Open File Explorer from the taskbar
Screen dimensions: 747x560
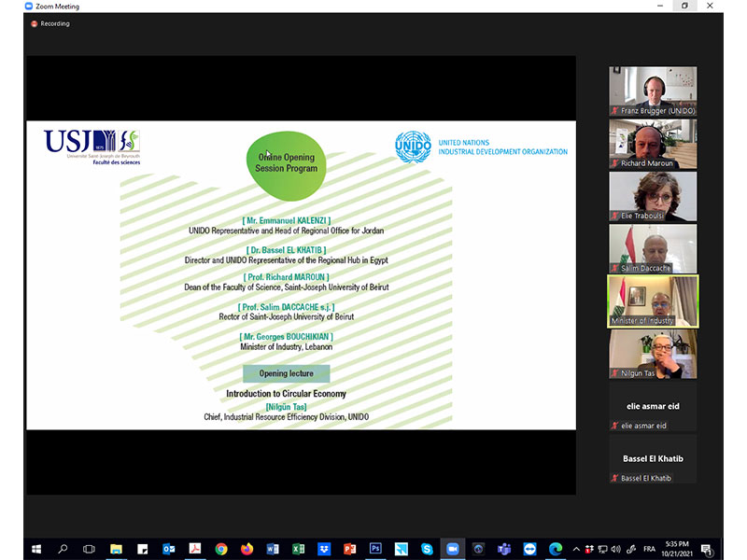116,549
